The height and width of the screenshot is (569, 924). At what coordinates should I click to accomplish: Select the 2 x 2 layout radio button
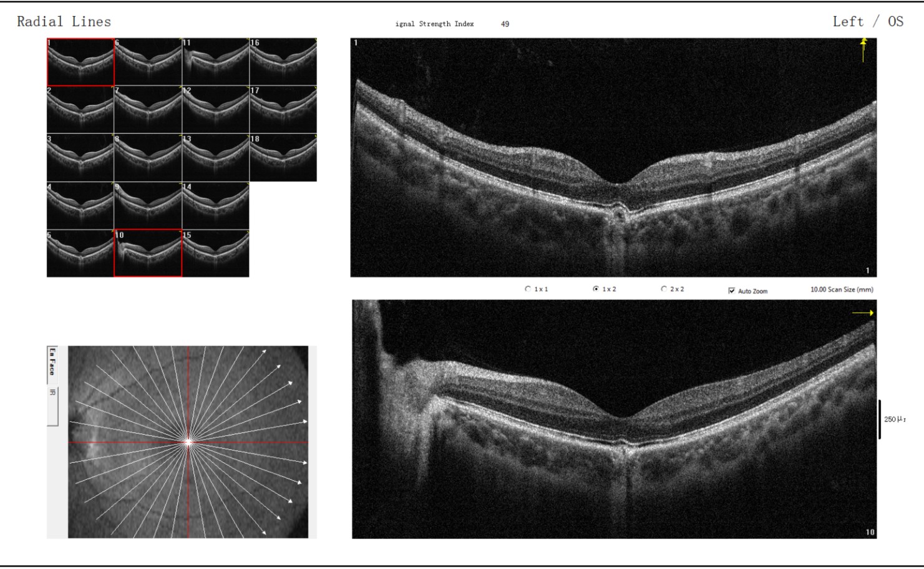pyautogui.click(x=664, y=289)
